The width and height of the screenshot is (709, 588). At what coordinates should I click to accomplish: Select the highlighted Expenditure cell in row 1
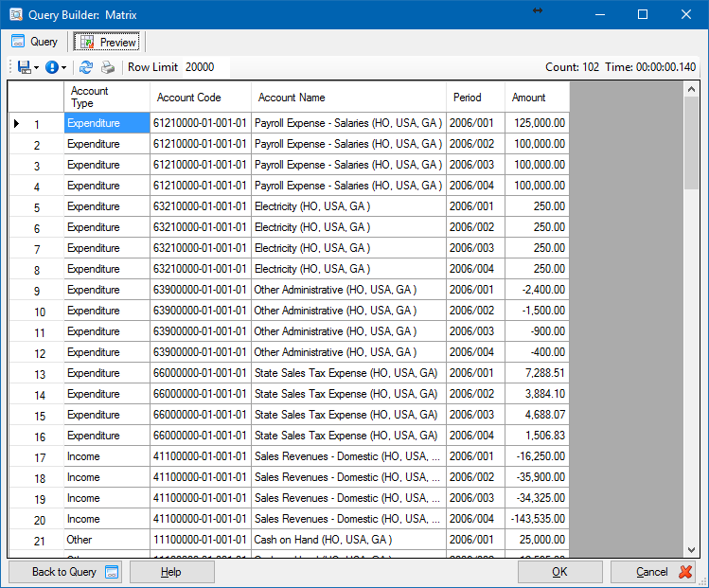click(x=107, y=123)
